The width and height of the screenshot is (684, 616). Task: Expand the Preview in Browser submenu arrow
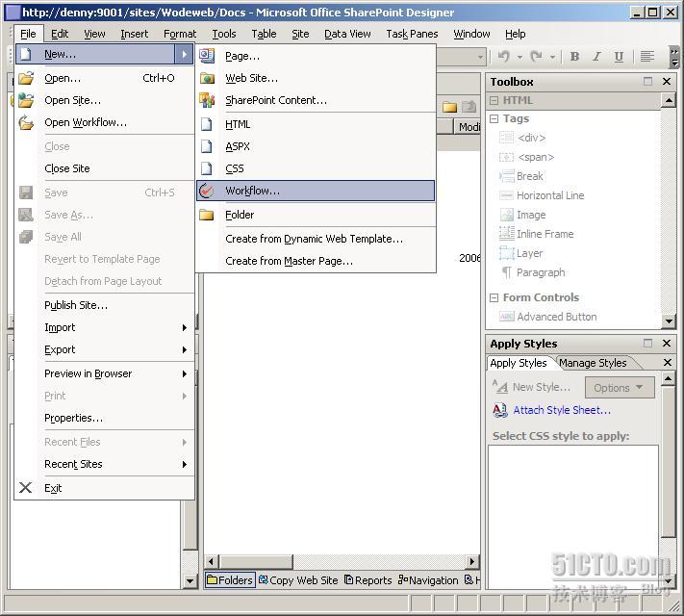click(185, 373)
